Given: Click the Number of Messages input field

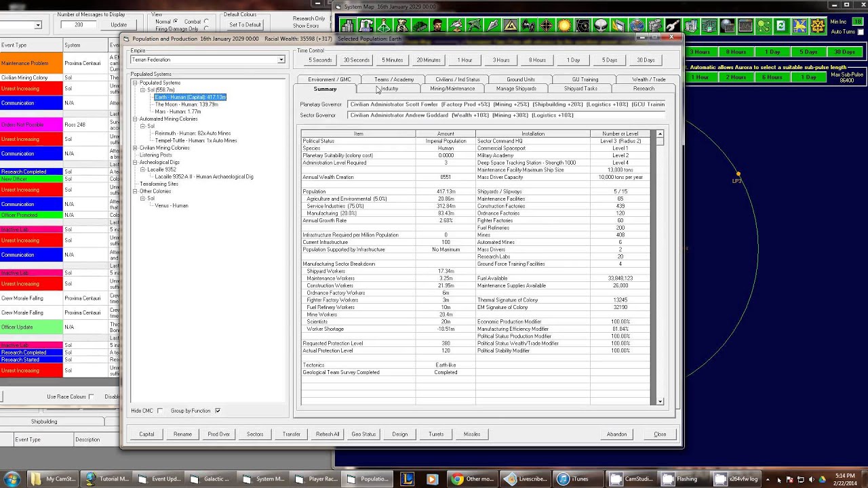Looking at the screenshot, I should (79, 24).
